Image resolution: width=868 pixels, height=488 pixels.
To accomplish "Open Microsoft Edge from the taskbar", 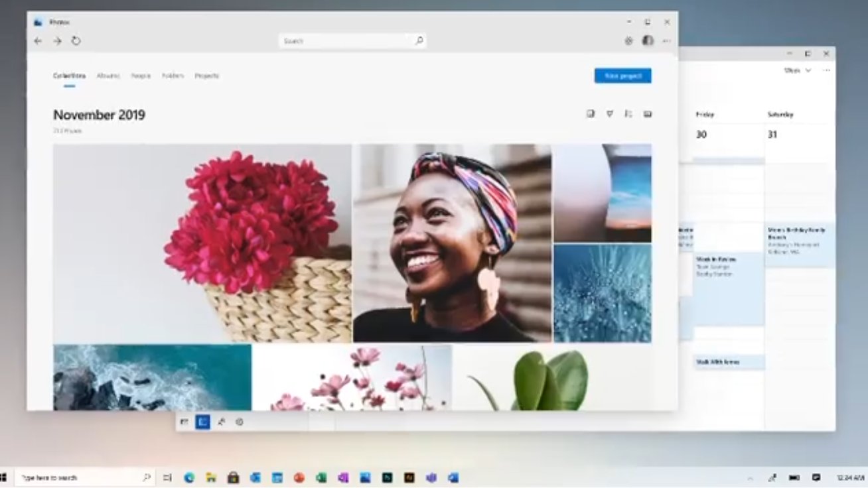I will coord(191,477).
